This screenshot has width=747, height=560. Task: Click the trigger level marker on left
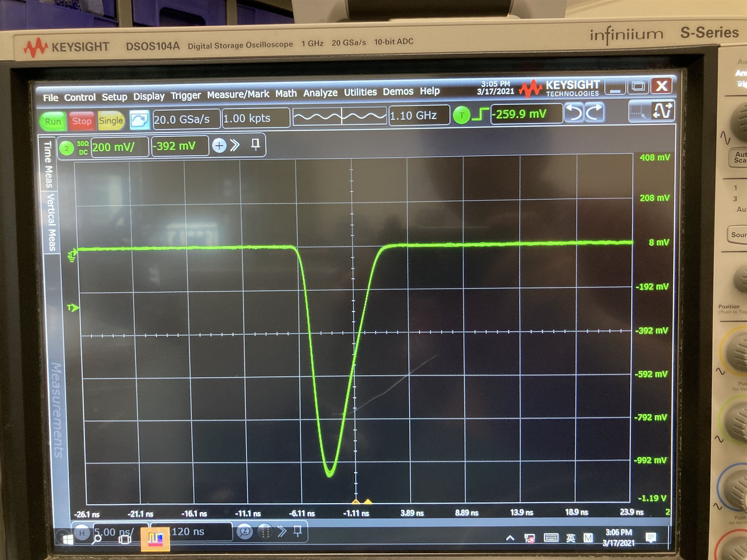click(72, 307)
